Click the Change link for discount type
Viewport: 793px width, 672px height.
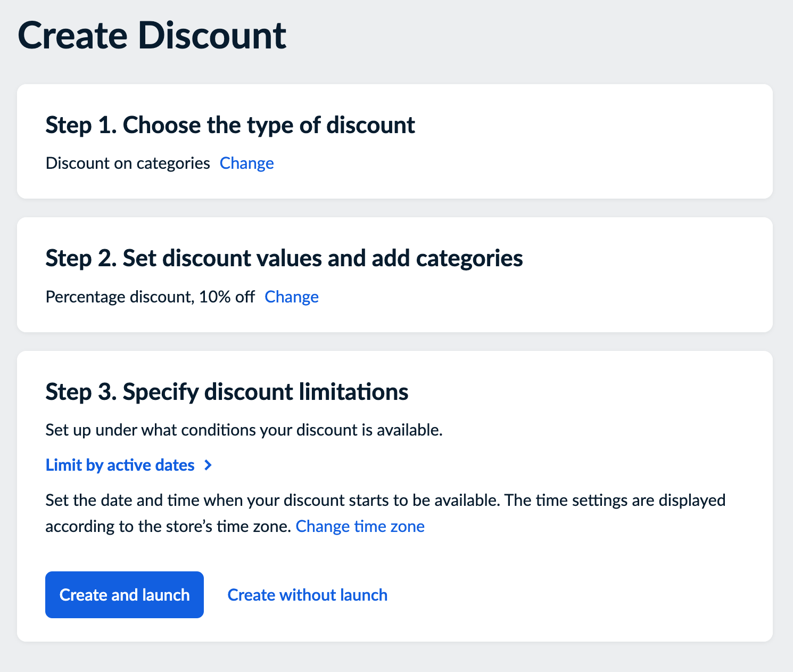tap(246, 163)
